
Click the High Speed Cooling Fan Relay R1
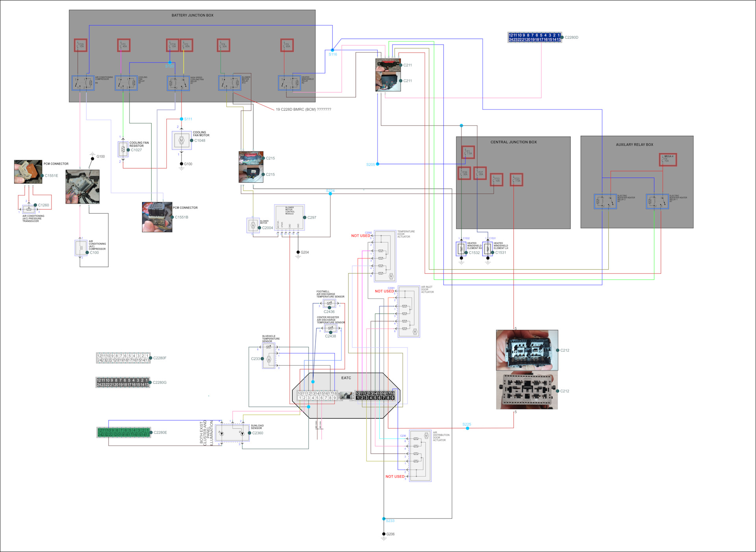pyautogui.click(x=178, y=83)
